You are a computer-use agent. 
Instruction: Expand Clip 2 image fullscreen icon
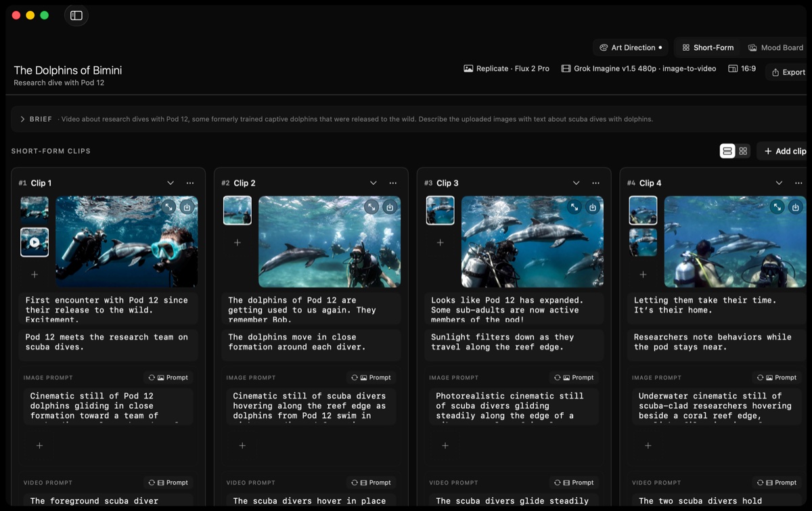click(x=371, y=207)
